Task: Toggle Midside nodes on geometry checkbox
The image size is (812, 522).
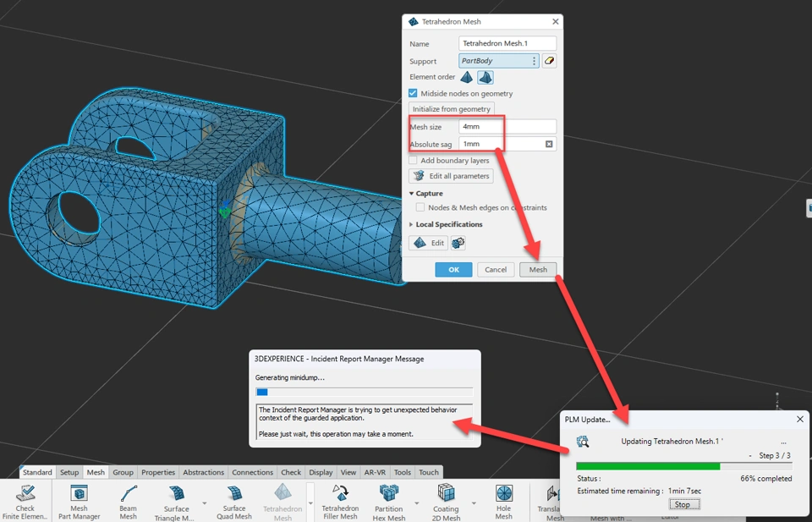Action: click(x=413, y=93)
